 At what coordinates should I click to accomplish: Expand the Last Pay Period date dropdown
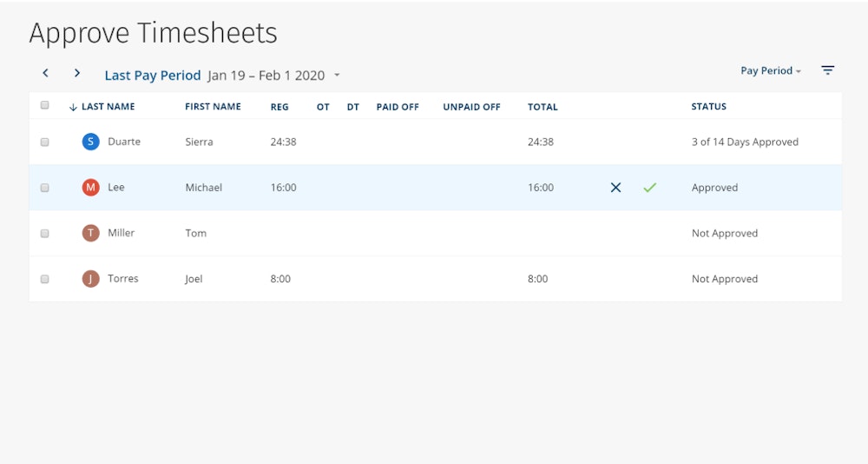pos(337,76)
